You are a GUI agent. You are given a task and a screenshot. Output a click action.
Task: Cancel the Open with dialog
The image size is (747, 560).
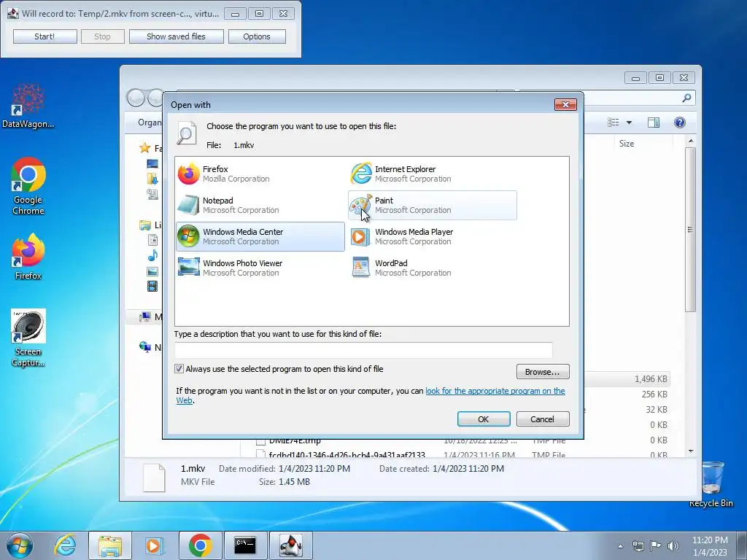pos(543,419)
